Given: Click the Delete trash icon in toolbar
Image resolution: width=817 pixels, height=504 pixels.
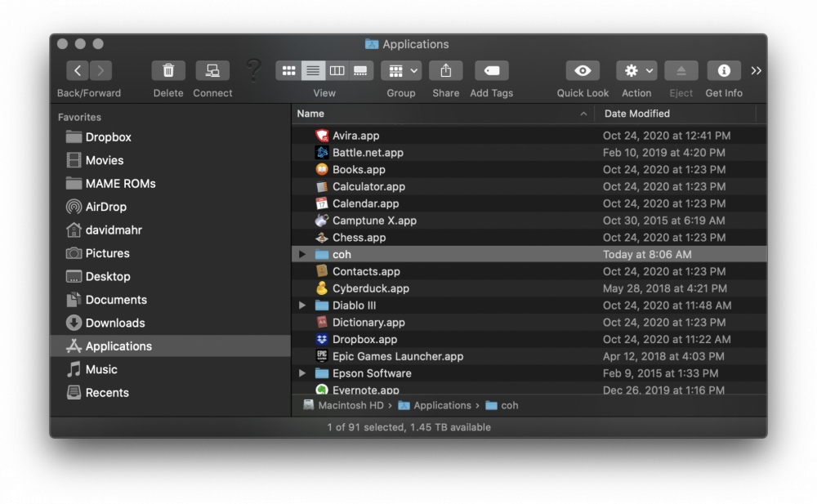Looking at the screenshot, I should coord(168,71).
